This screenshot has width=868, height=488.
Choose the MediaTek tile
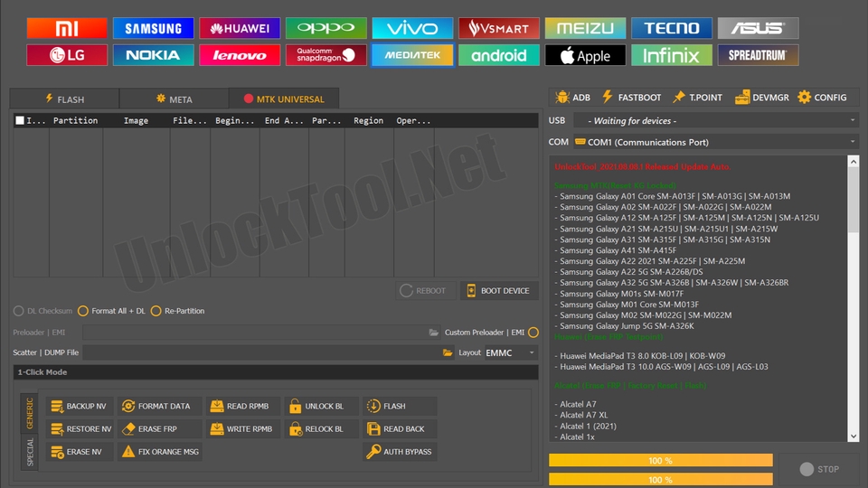tap(412, 55)
